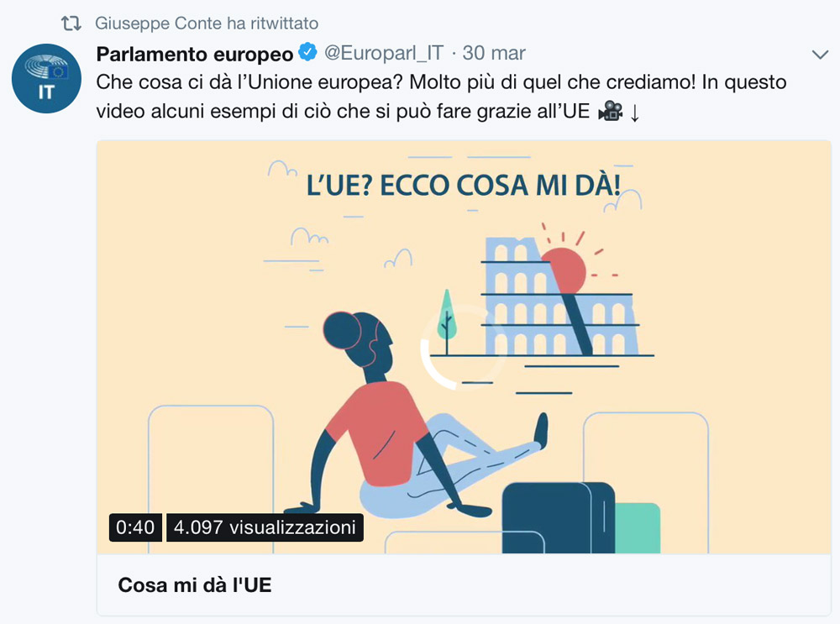The image size is (840, 624).
Task: Click the blue verified badge checkmark
Action: coord(307,53)
